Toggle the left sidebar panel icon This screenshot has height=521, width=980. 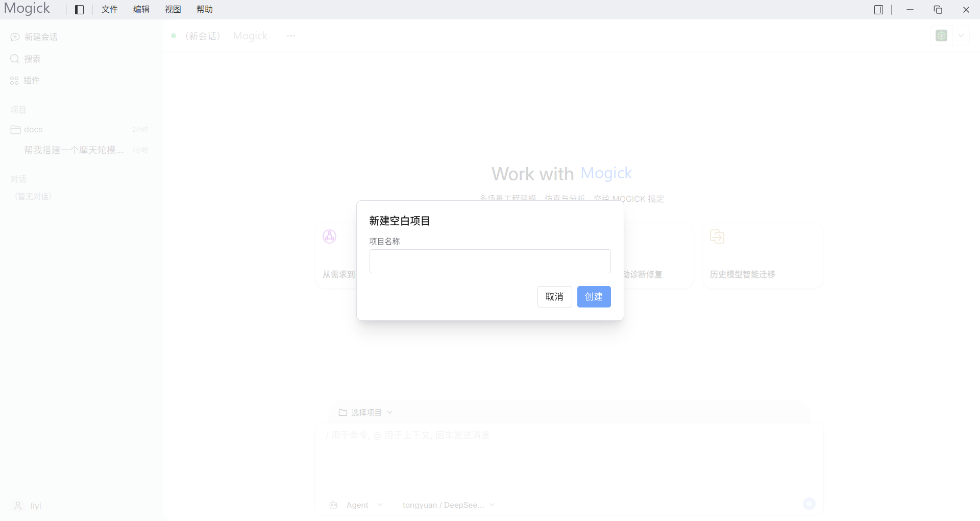click(x=79, y=10)
